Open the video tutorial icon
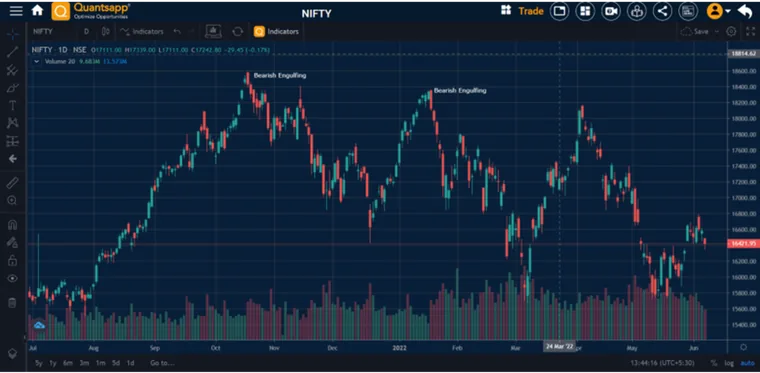This screenshot has height=373, width=760. [611, 11]
